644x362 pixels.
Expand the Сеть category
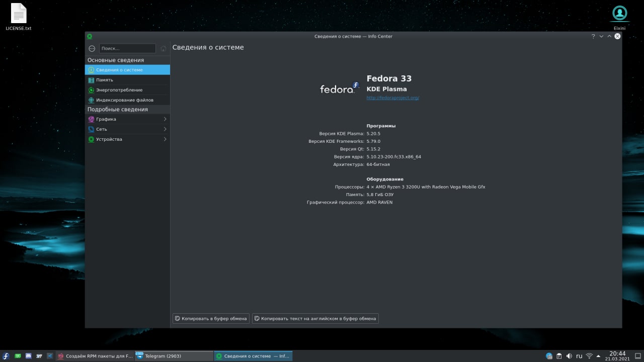[127, 129]
